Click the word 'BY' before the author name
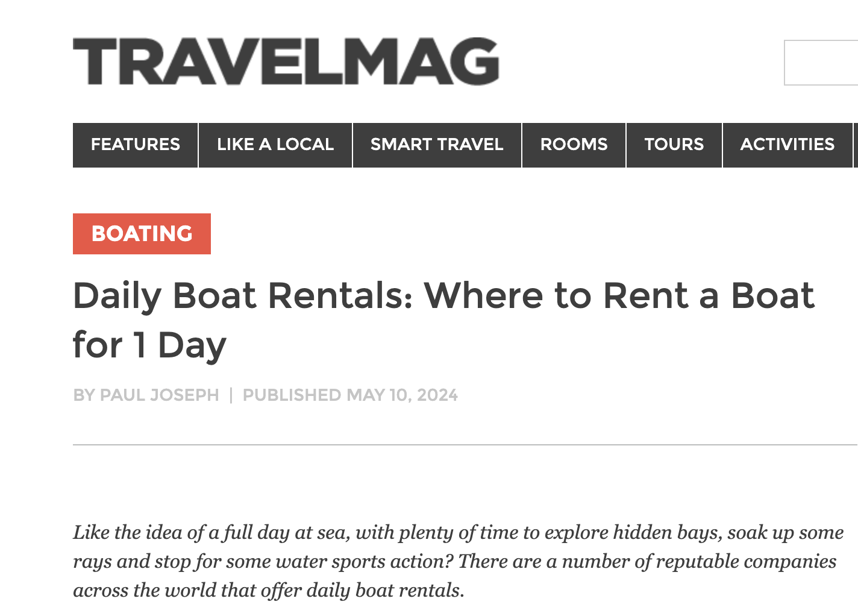Screen dimensions: 858x616 84,395
